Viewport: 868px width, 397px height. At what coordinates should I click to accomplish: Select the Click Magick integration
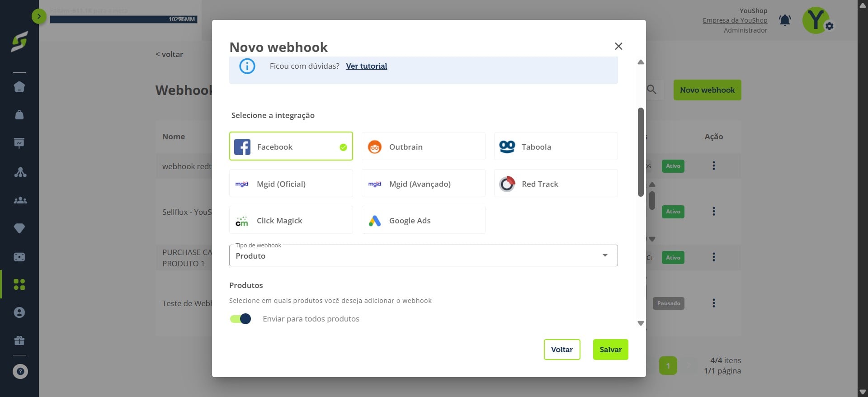(291, 220)
